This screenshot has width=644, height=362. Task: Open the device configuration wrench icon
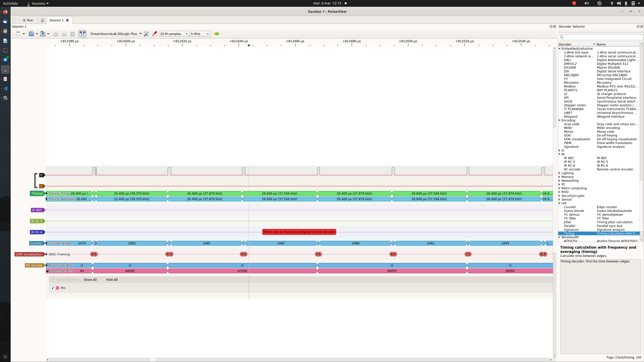146,34
